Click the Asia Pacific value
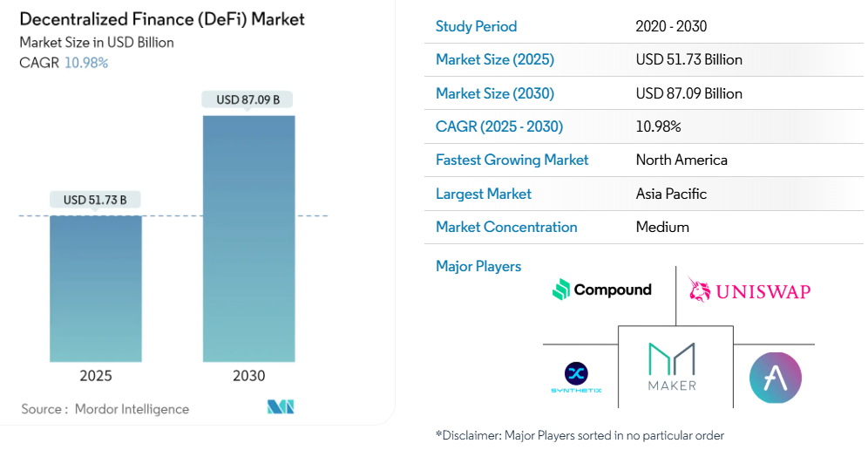The width and height of the screenshot is (868, 457). click(671, 194)
